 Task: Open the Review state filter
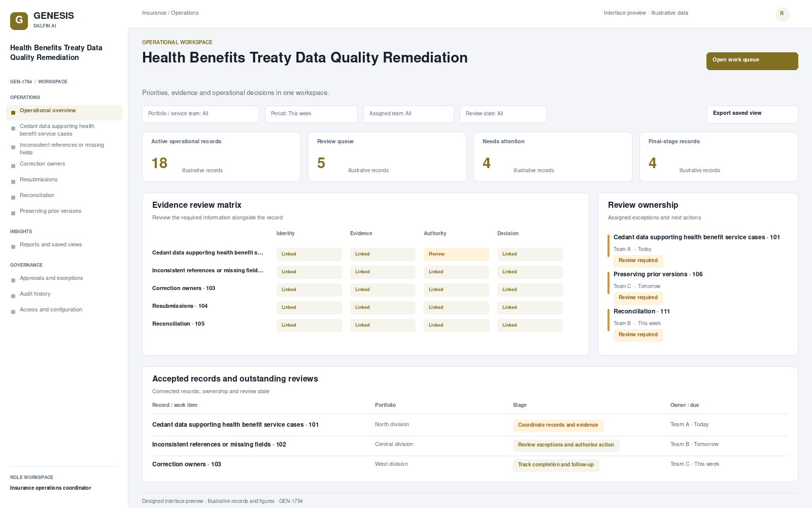tap(503, 114)
